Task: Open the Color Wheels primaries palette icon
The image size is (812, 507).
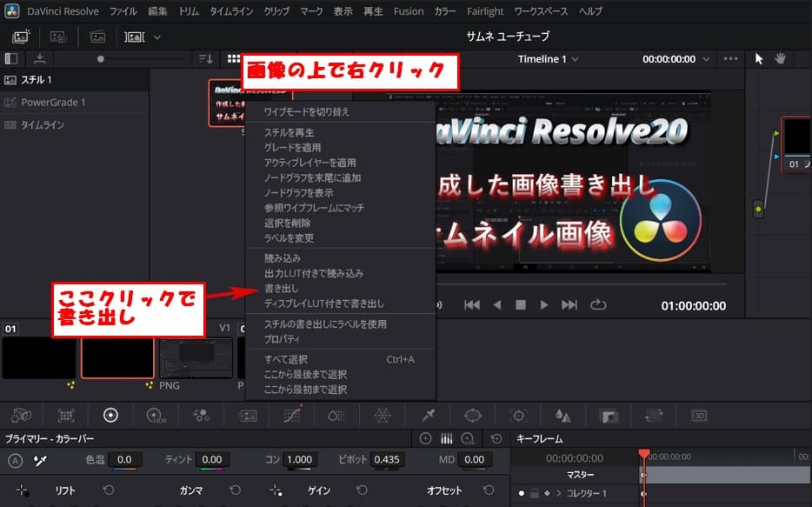Action: (x=110, y=416)
